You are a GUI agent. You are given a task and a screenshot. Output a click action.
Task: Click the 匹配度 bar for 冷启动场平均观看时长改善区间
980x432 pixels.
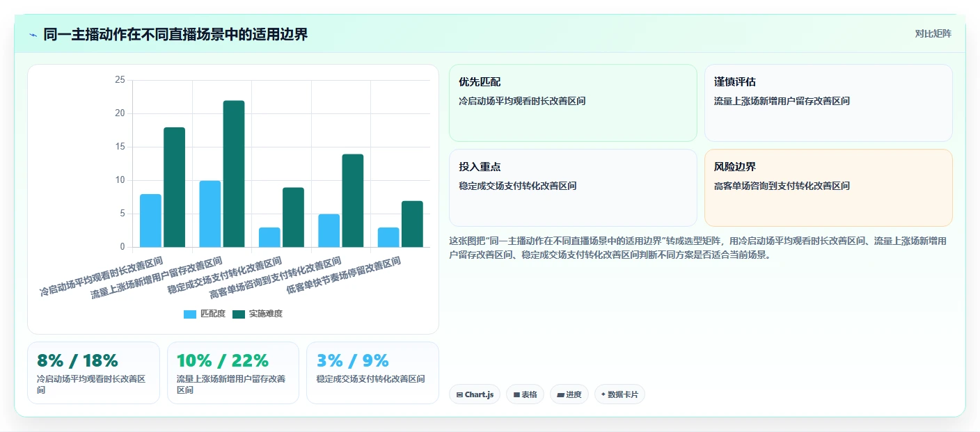coord(150,221)
